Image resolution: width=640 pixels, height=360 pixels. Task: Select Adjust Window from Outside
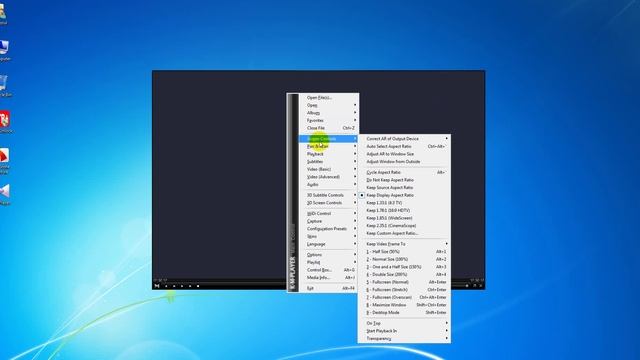coord(404,162)
